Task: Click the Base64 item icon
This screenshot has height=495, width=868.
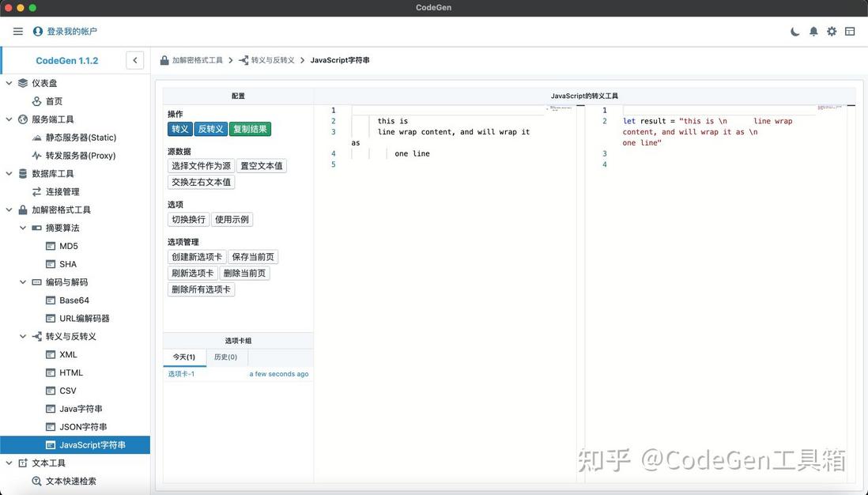Action: [51, 300]
